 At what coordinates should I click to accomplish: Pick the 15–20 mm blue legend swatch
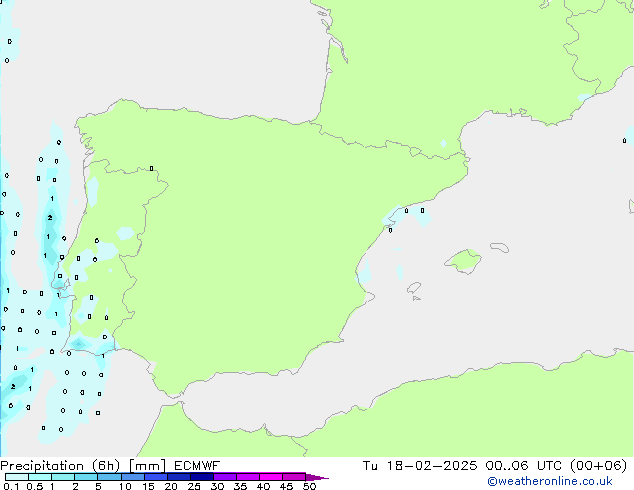click(x=156, y=477)
